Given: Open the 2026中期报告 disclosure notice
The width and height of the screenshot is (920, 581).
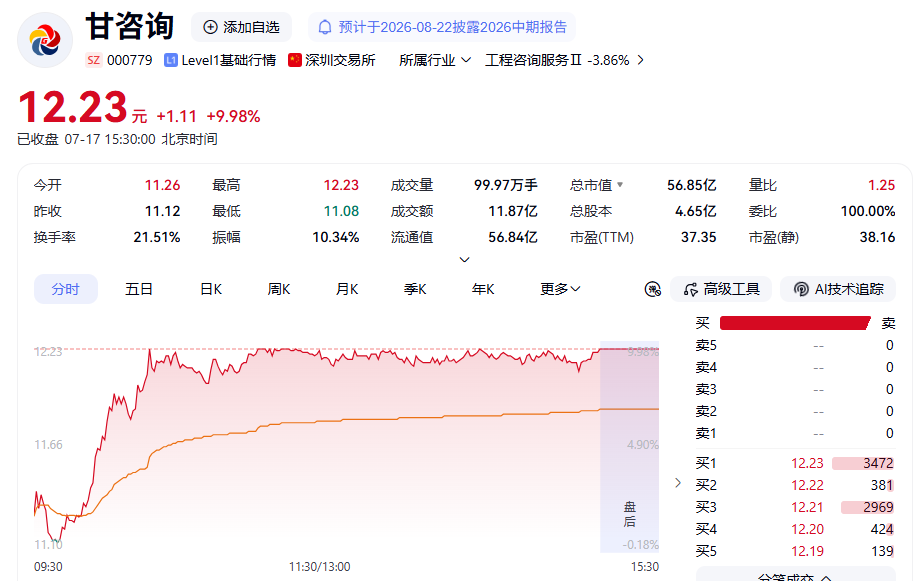Looking at the screenshot, I should (x=442, y=27).
